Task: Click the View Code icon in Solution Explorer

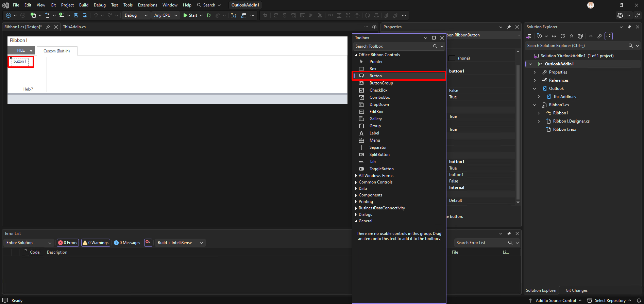Action: click(x=591, y=36)
